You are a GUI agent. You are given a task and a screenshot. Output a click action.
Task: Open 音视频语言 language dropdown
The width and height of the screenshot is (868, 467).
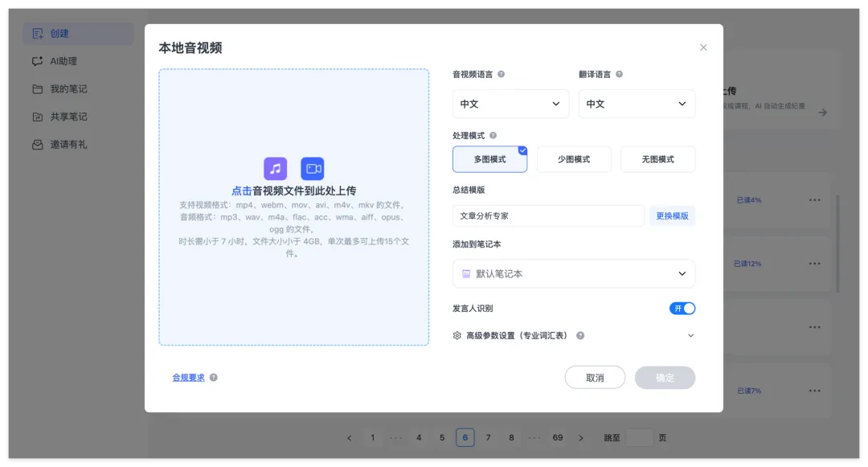pos(510,104)
